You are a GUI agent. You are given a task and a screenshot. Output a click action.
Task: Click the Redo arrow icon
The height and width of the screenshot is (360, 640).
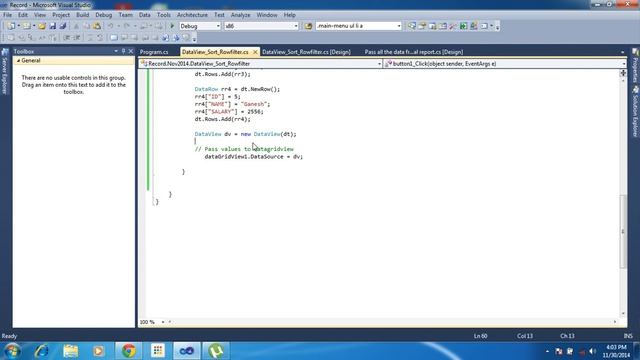tap(127, 26)
